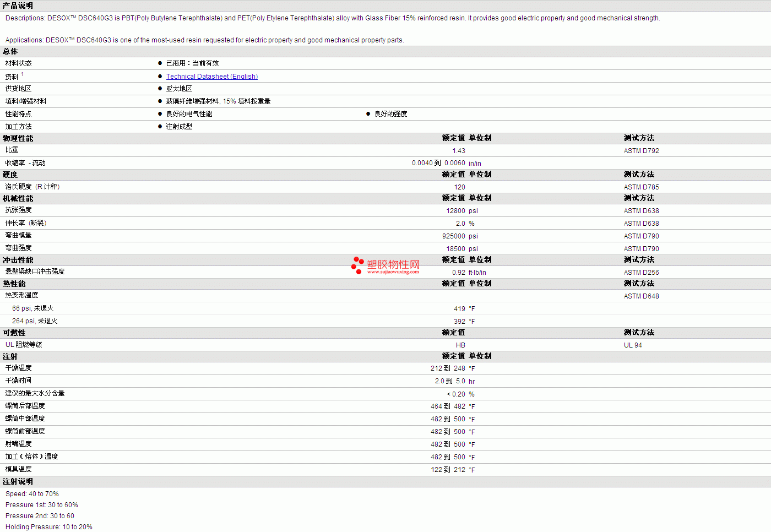Click the '材料状态' row label
The image size is (771, 532).
click(x=19, y=63)
